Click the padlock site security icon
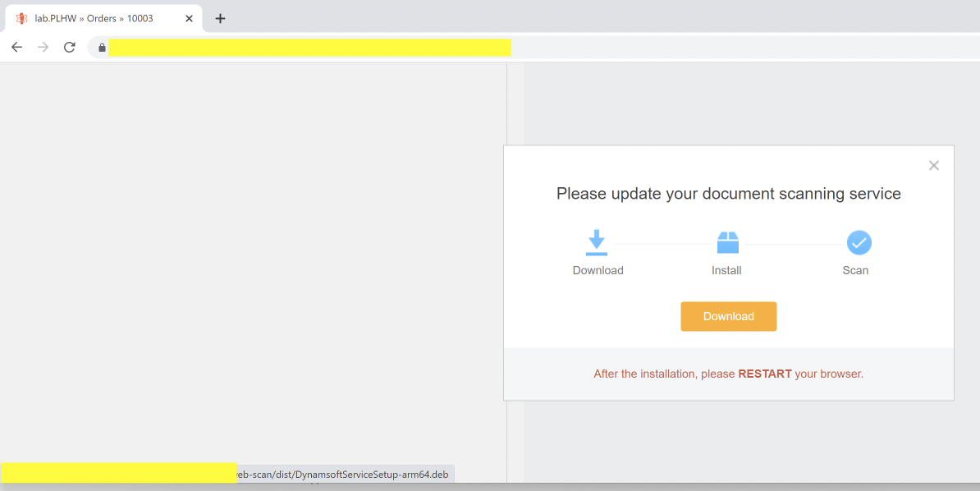This screenshot has height=491, width=980. [101, 48]
